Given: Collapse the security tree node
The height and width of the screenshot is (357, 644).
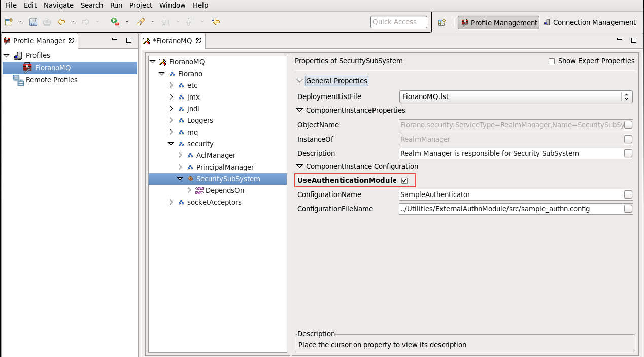Looking at the screenshot, I should 171,144.
